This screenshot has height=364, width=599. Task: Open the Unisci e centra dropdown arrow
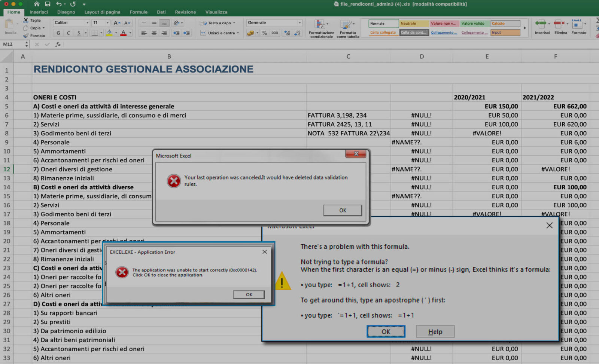(x=238, y=33)
